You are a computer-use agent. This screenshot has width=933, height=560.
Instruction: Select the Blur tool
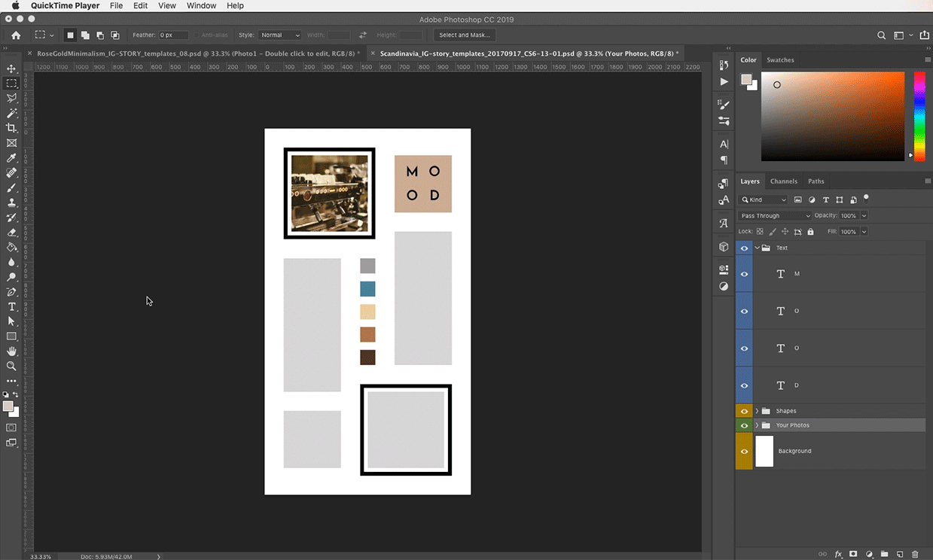(x=11, y=262)
